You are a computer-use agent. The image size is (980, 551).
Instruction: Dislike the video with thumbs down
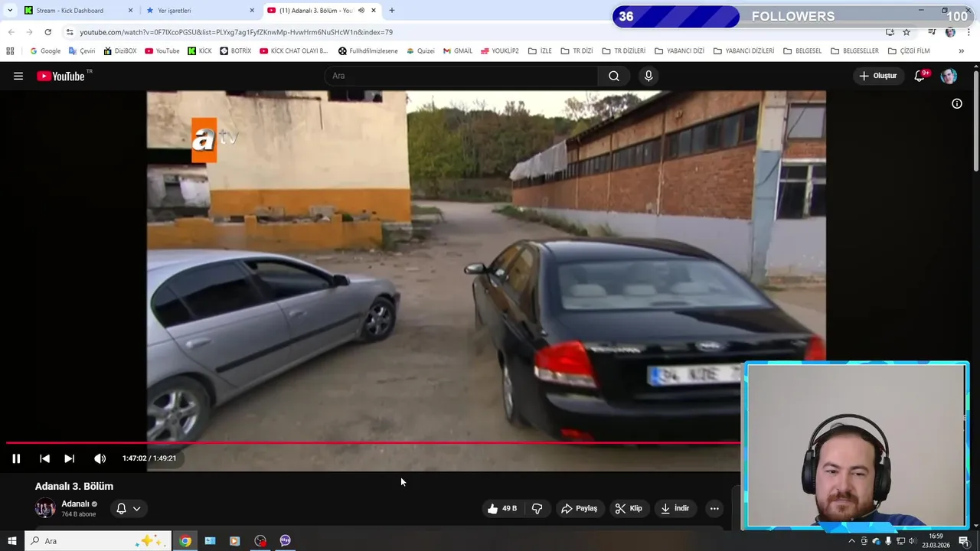click(x=537, y=508)
